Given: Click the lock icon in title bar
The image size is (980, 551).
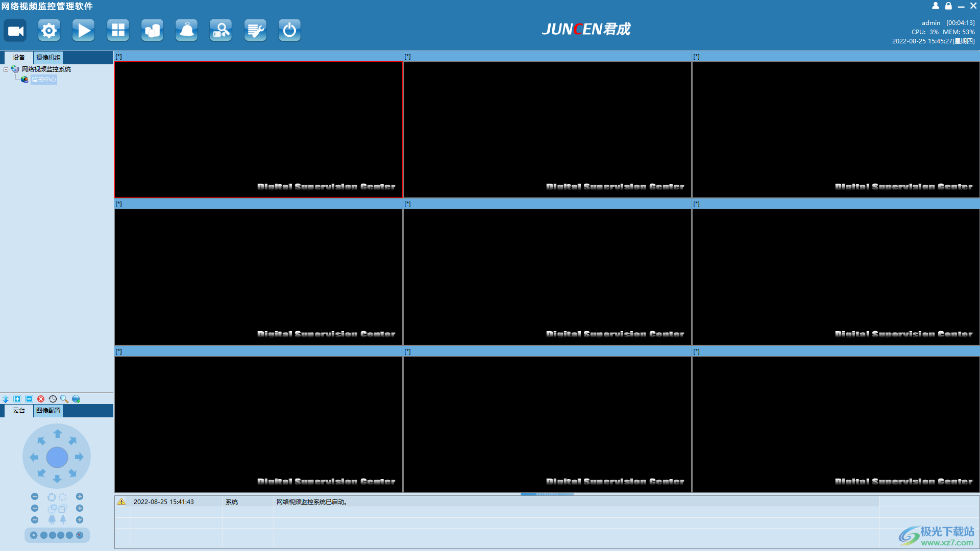Looking at the screenshot, I should click(948, 6).
